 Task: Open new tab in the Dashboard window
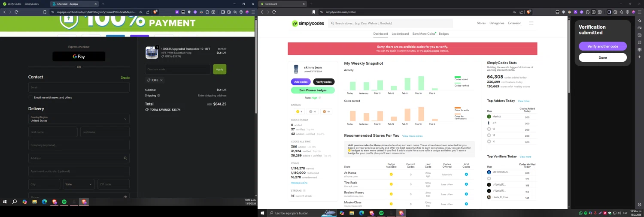311,4
